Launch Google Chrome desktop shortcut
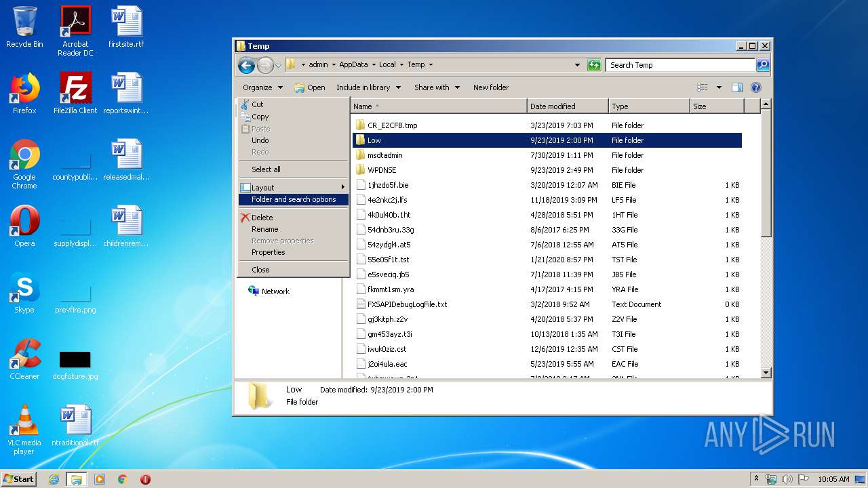 tap(24, 165)
